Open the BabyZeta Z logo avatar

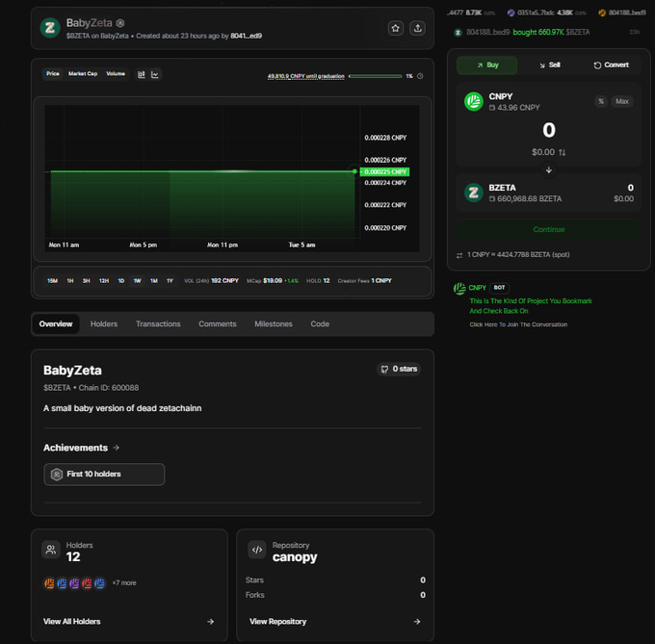pyautogui.click(x=50, y=28)
